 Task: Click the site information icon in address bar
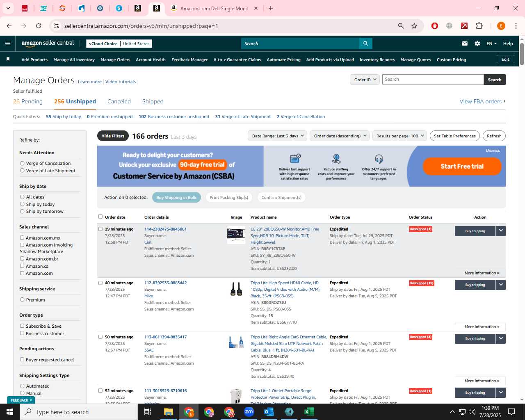[x=57, y=26]
